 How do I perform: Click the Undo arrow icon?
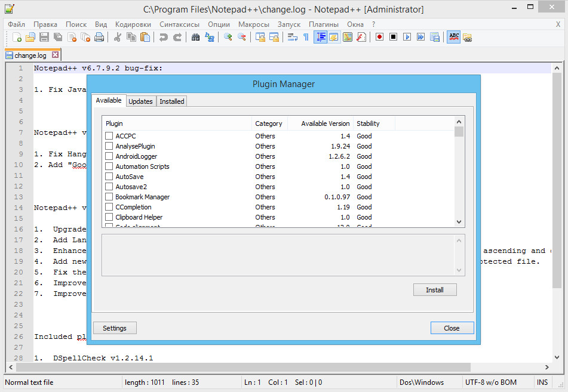tap(164, 37)
